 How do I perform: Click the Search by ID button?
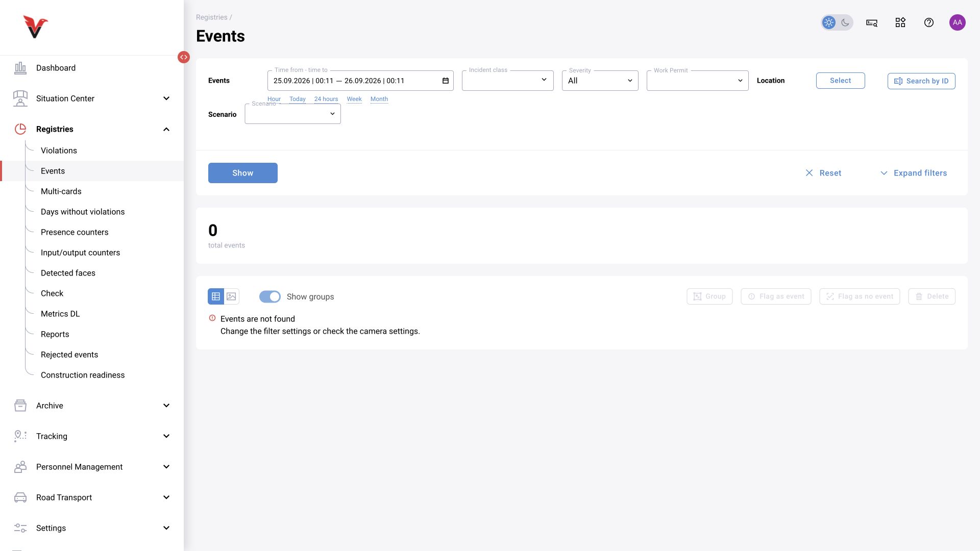(921, 81)
